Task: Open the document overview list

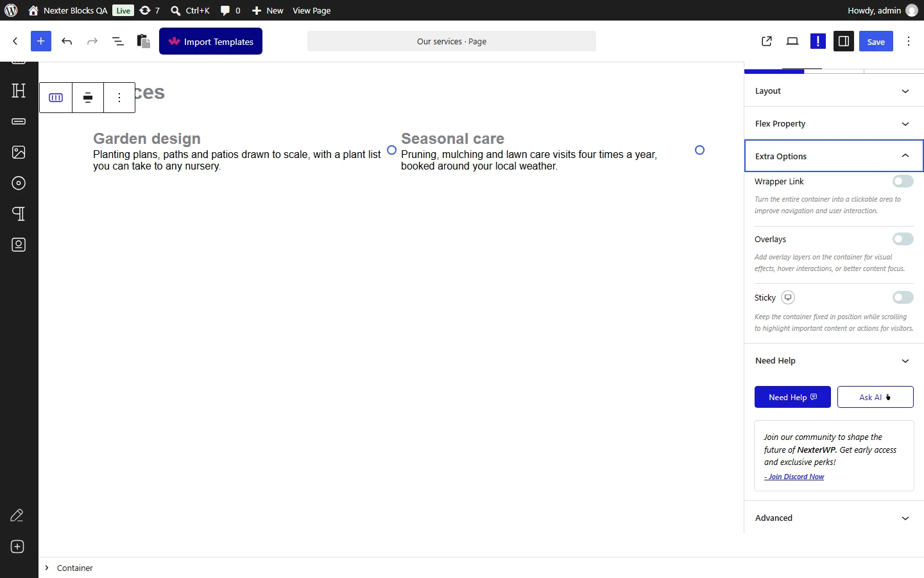Action: (118, 41)
